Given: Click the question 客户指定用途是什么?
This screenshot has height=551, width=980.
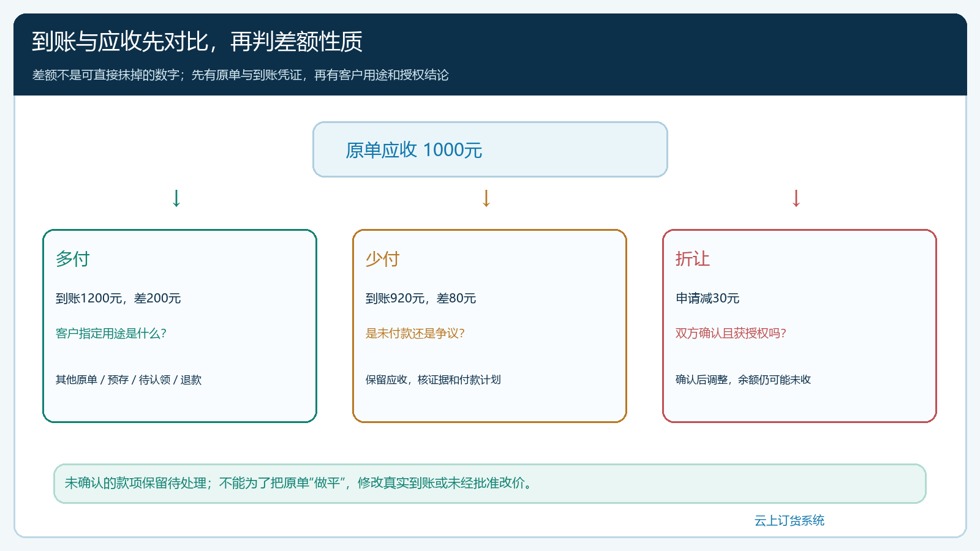Looking at the screenshot, I should coord(111,333).
